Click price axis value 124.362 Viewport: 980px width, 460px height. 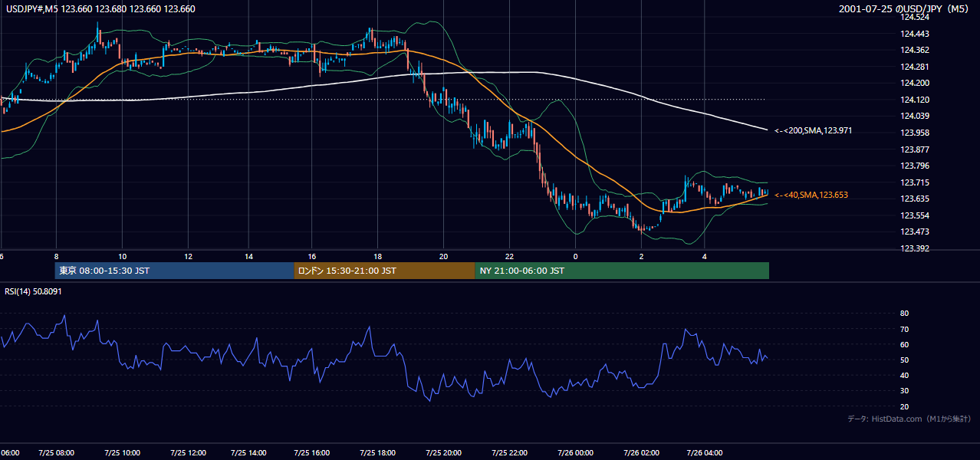(x=915, y=51)
